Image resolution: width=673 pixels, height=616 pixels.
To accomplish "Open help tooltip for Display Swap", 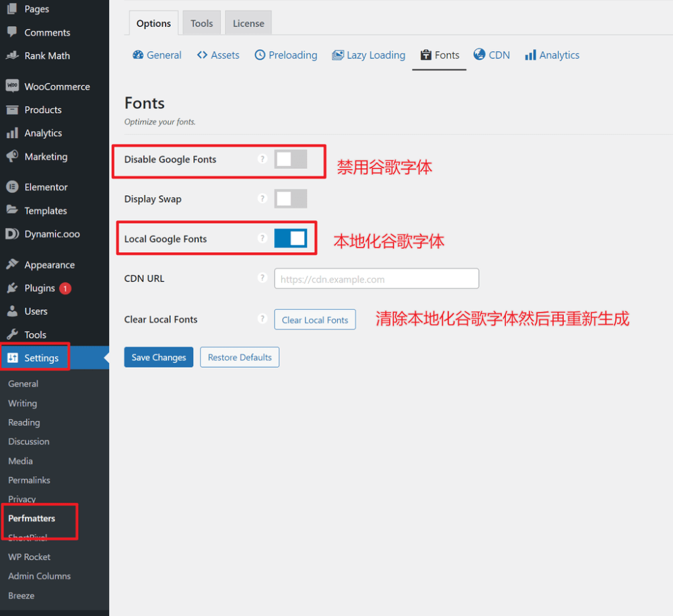I will (262, 198).
